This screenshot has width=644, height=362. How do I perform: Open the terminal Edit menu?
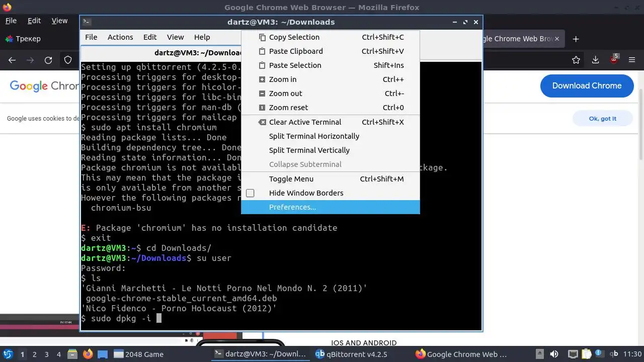[x=150, y=37]
